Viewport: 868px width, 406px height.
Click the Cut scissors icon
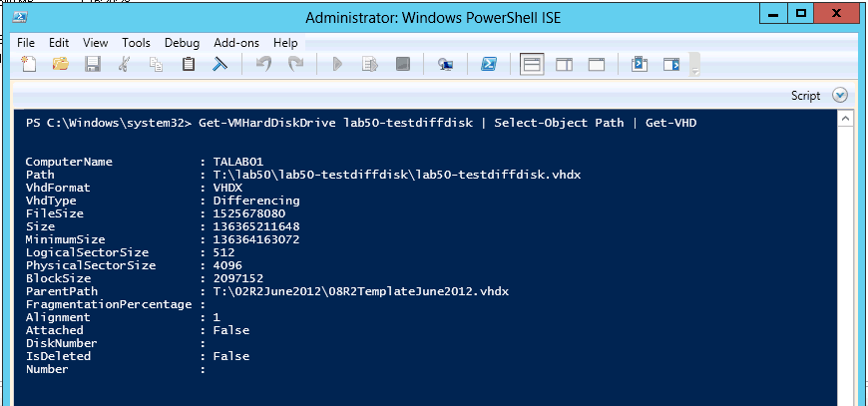(x=124, y=65)
